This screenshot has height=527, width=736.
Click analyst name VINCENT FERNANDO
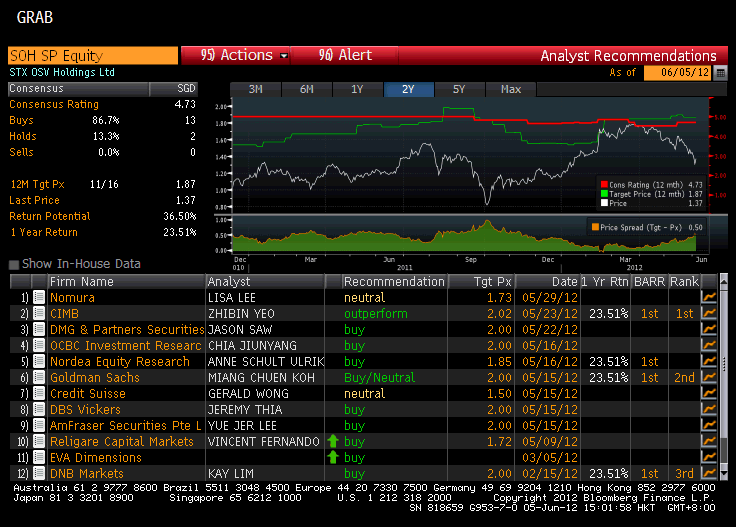(x=263, y=442)
